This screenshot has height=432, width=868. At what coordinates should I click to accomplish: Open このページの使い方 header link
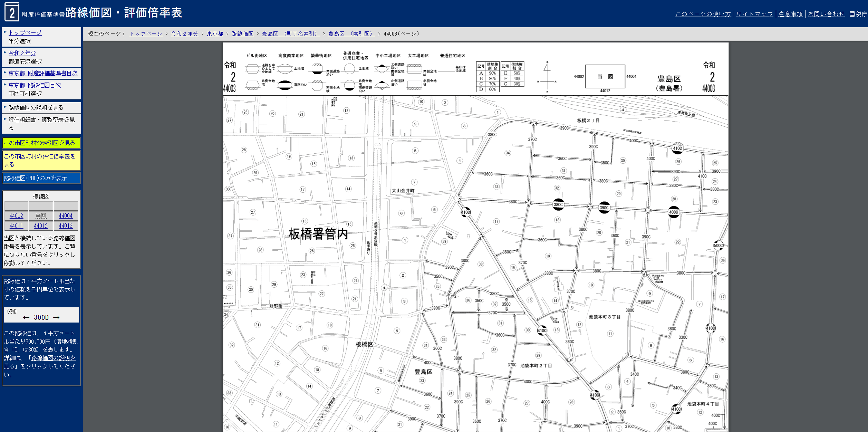coord(703,14)
